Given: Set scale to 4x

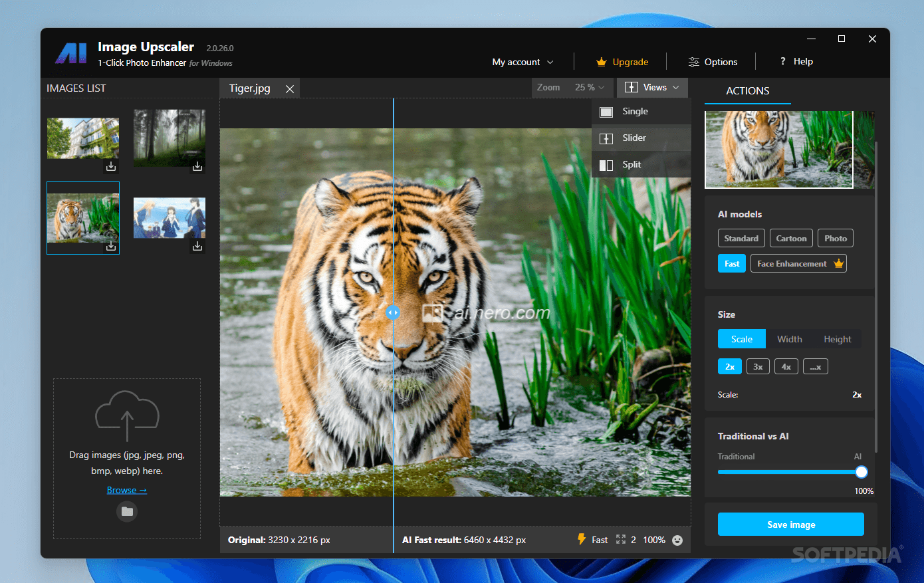Looking at the screenshot, I should click(x=786, y=366).
